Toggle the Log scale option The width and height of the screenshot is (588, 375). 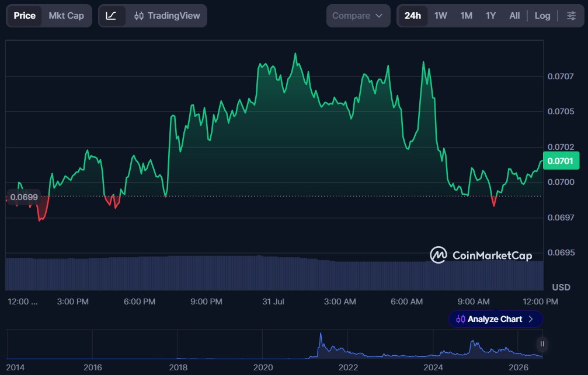click(542, 16)
